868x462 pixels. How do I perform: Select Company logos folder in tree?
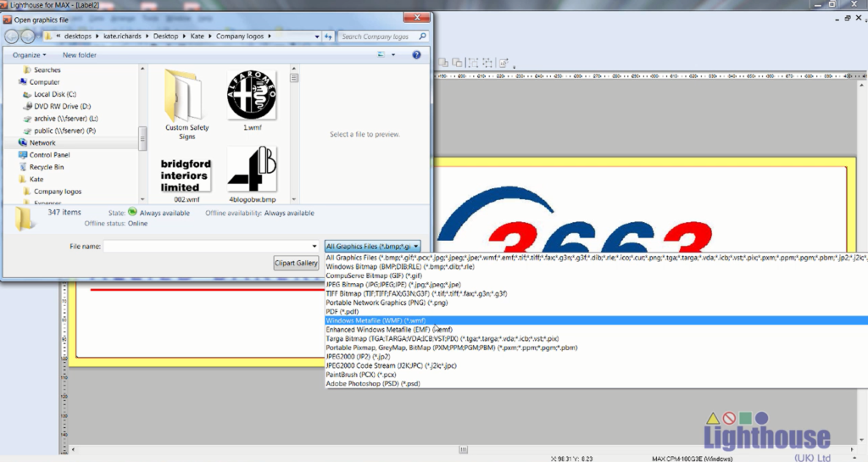[57, 192]
